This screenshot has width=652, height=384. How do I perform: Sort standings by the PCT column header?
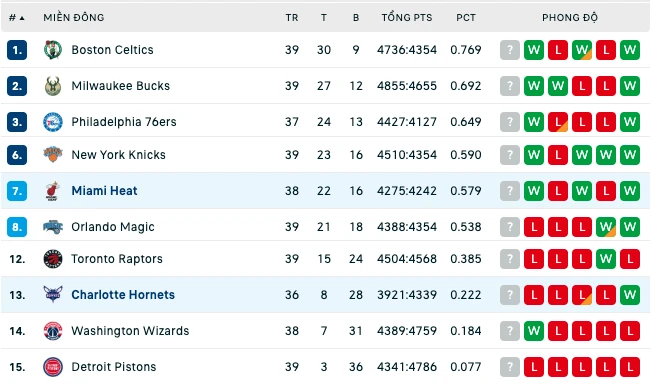point(466,17)
